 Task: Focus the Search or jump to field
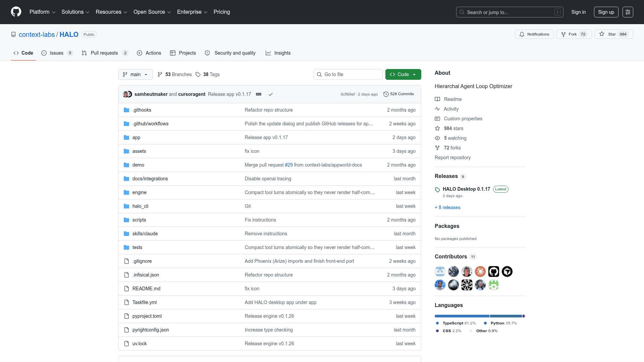point(510,12)
